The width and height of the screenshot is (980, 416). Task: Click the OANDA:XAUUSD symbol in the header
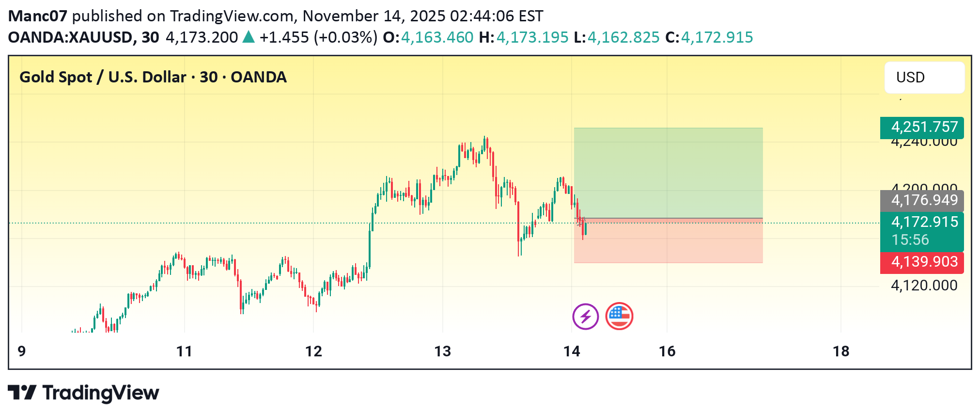(71, 37)
